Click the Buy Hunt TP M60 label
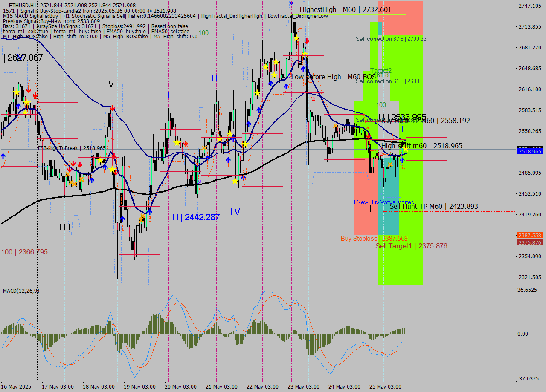This screenshot has height=392, width=546. [x=425, y=121]
